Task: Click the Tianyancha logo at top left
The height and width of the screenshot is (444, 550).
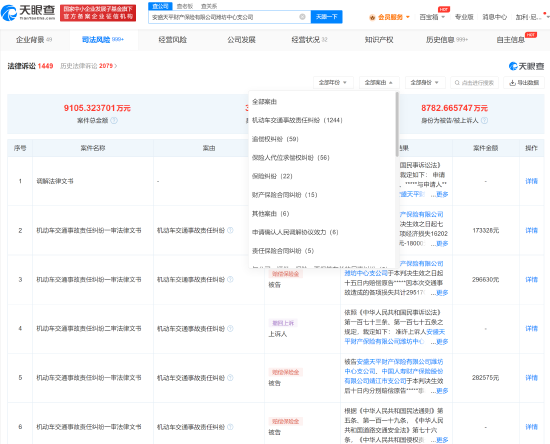Action: point(28,13)
